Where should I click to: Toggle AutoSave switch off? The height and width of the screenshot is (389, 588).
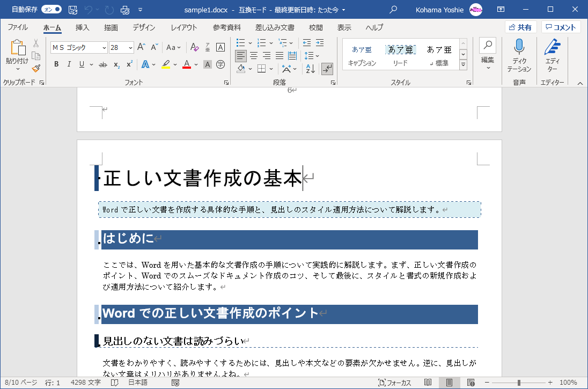(x=52, y=9)
